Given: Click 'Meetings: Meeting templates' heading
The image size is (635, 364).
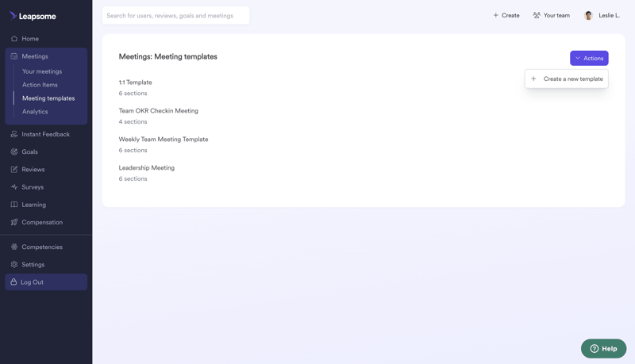Looking at the screenshot, I should (168, 56).
